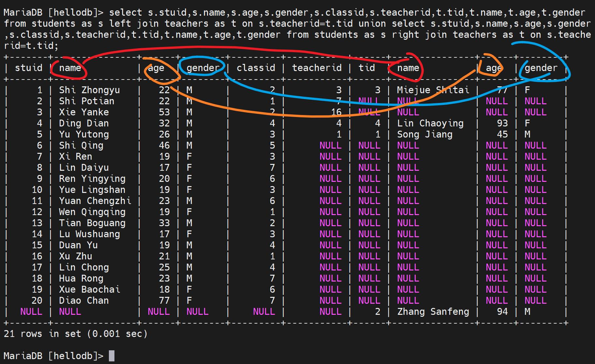Click the teacher name Miejue Shitai
595x364 pixels.
tap(433, 90)
